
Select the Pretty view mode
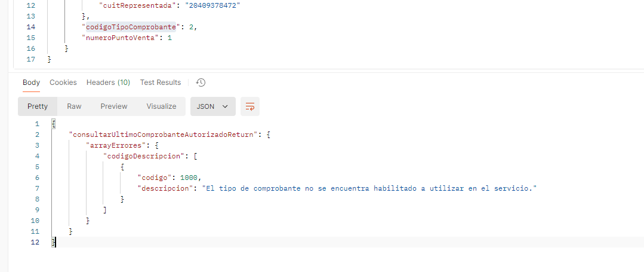(x=37, y=106)
